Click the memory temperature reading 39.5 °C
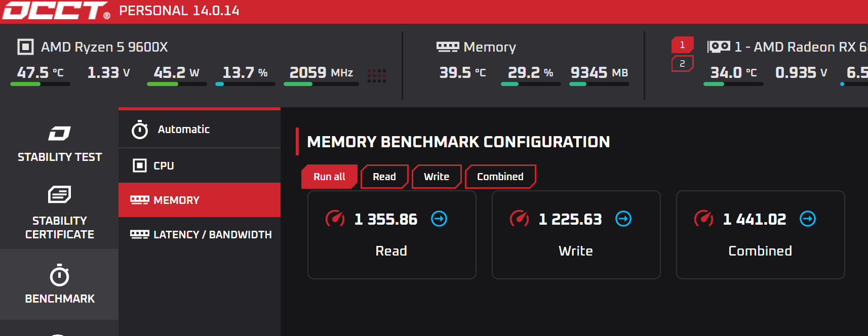Image resolution: width=868 pixels, height=336 pixels. click(462, 72)
